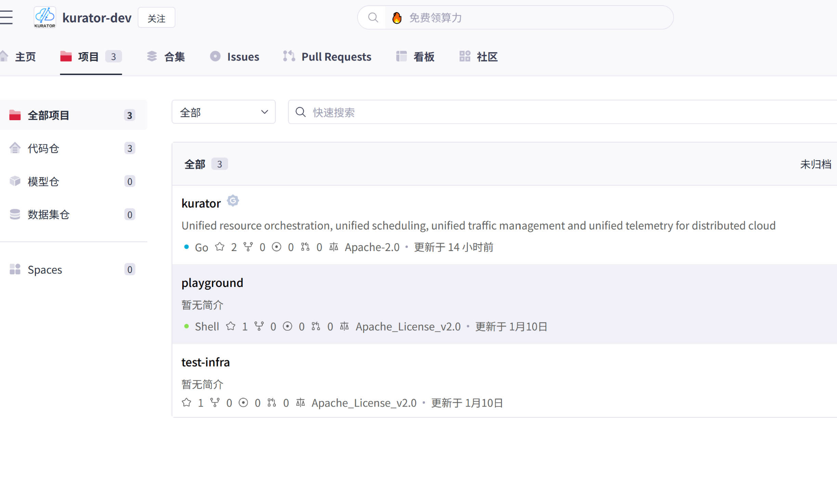Click the Kurator organization logo
This screenshot has width=837, height=504.
45,18
